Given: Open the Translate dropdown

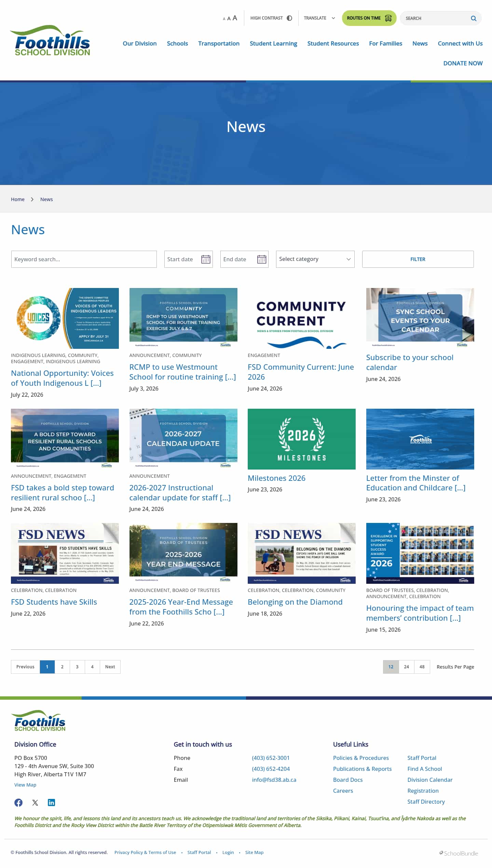Looking at the screenshot, I should 319,18.
